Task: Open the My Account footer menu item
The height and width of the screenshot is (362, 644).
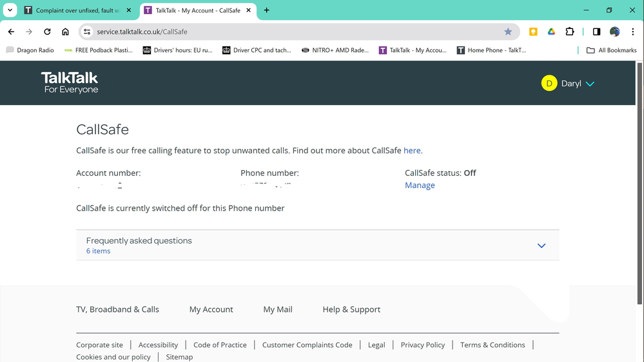Action: coord(211,309)
